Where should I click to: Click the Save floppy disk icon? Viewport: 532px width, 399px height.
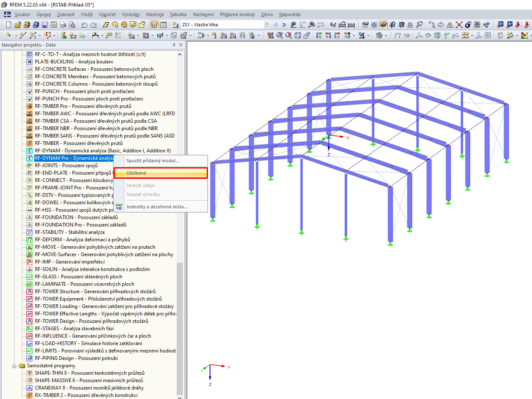pos(45,25)
